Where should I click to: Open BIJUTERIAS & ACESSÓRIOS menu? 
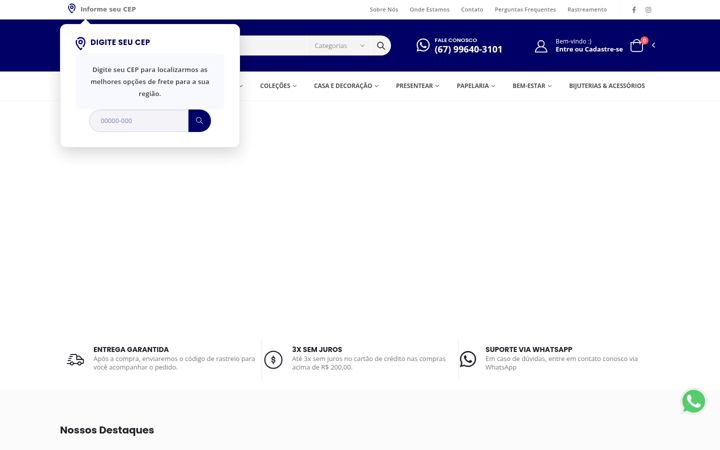607,86
